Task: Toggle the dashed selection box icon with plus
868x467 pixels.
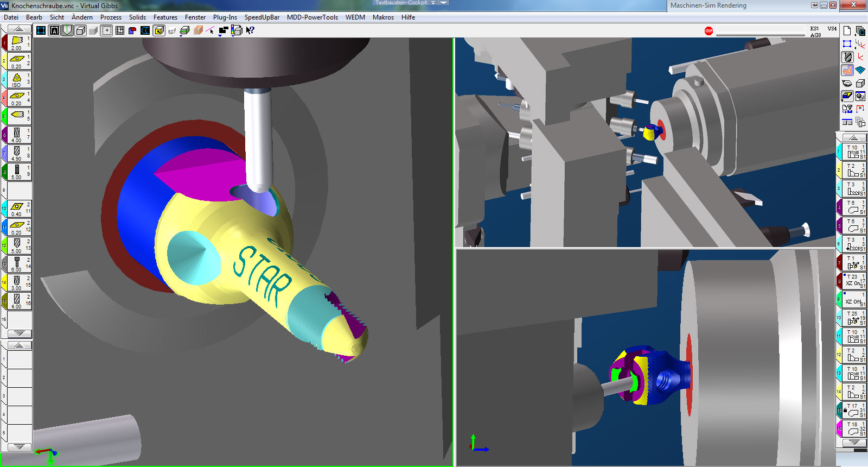Action: pos(107,30)
